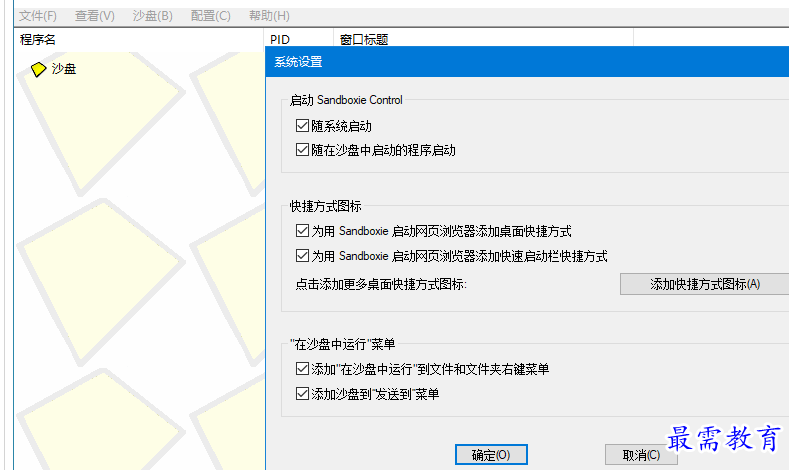This screenshot has width=789, height=470.
Task: Click the 添加快捷方式图标(A) button
Action: [x=704, y=284]
